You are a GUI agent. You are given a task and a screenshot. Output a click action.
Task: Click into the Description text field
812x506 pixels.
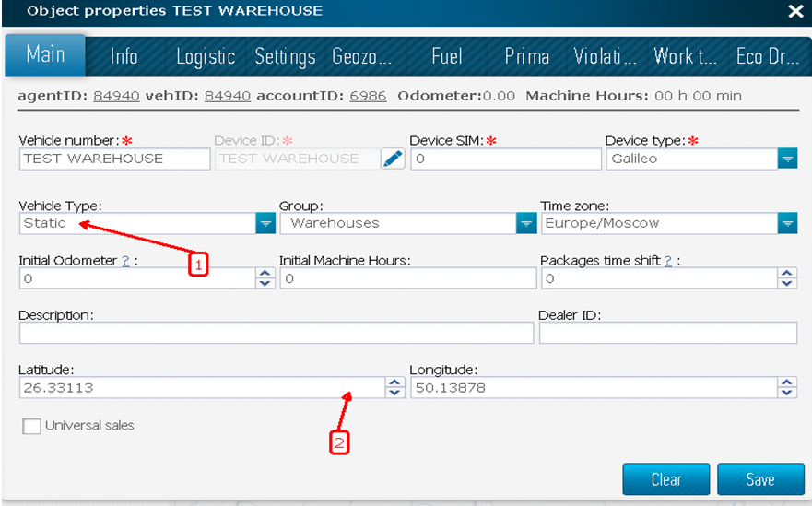point(276,333)
